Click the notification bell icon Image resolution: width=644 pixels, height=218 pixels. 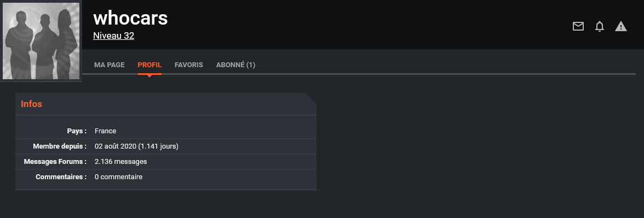click(599, 26)
